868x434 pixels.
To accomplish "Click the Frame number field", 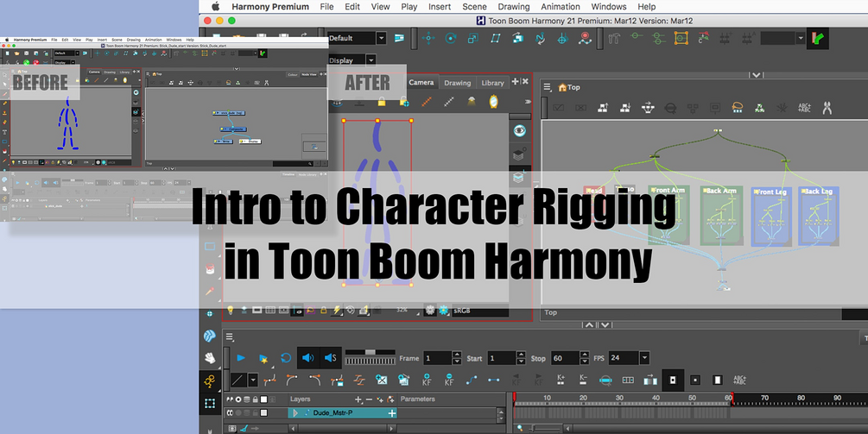I will 437,358.
